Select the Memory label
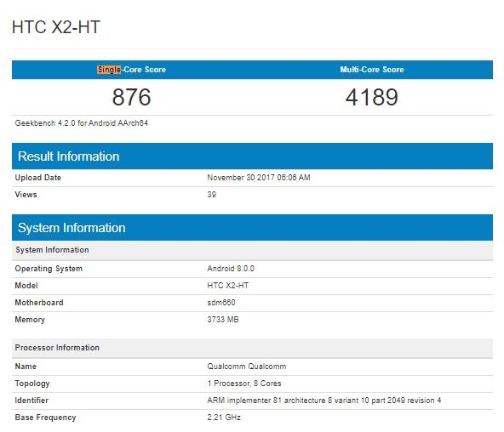 click(x=30, y=320)
